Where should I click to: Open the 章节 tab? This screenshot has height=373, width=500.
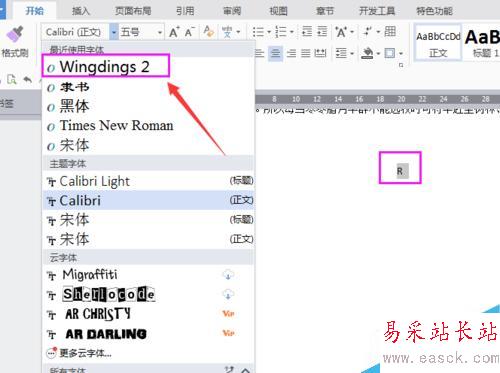pyautogui.click(x=325, y=11)
